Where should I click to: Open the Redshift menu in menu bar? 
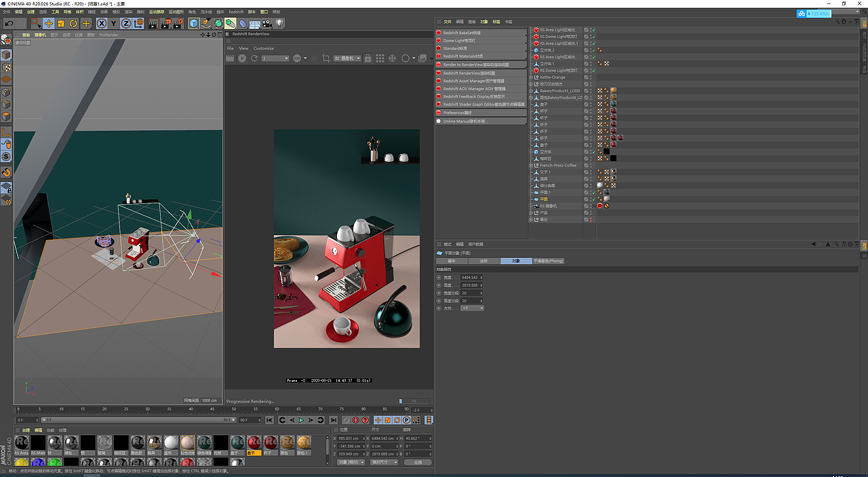236,12
